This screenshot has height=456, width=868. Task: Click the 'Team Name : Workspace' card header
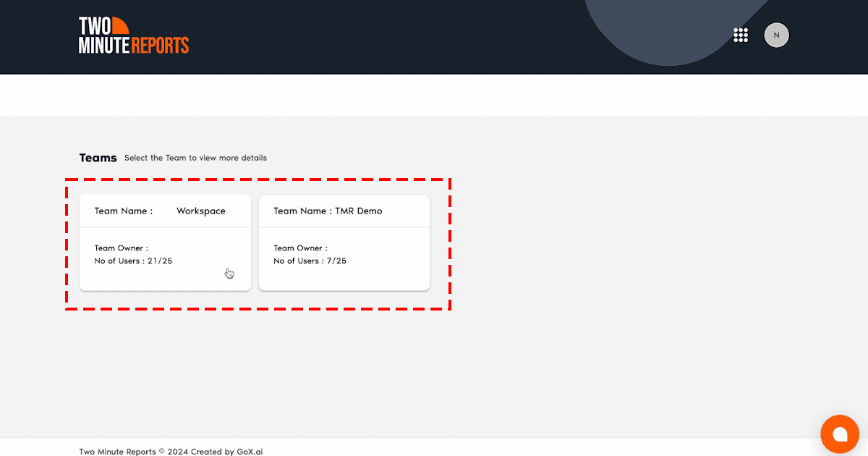point(160,211)
